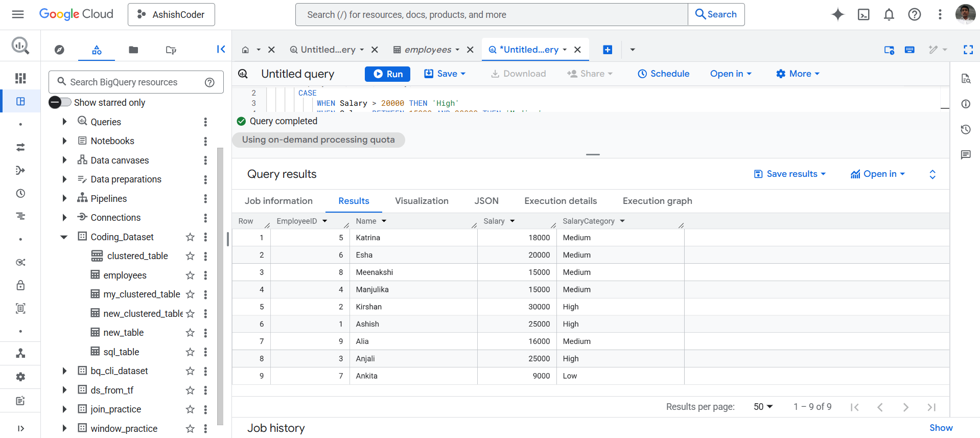
Task: Go to the home tab icon
Action: coord(245,50)
